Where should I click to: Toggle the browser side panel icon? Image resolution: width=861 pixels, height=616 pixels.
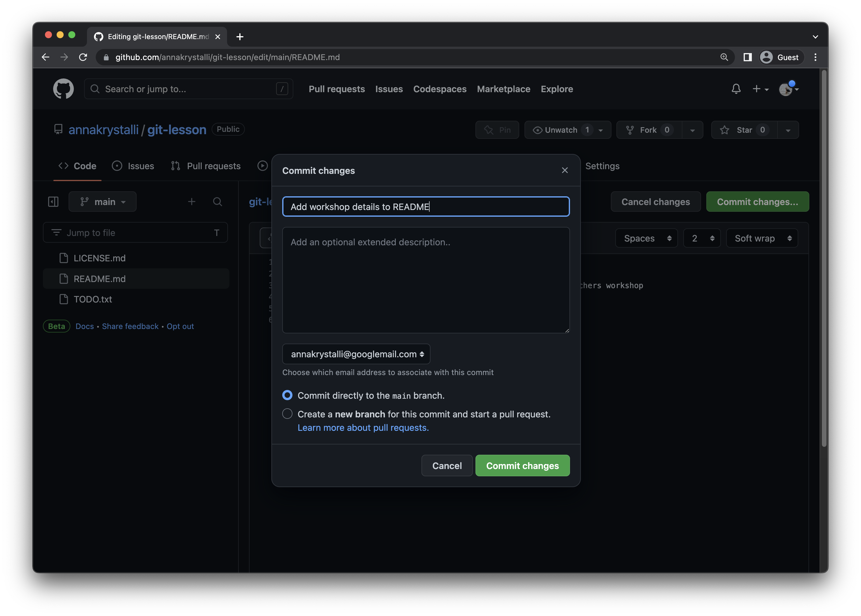point(747,57)
